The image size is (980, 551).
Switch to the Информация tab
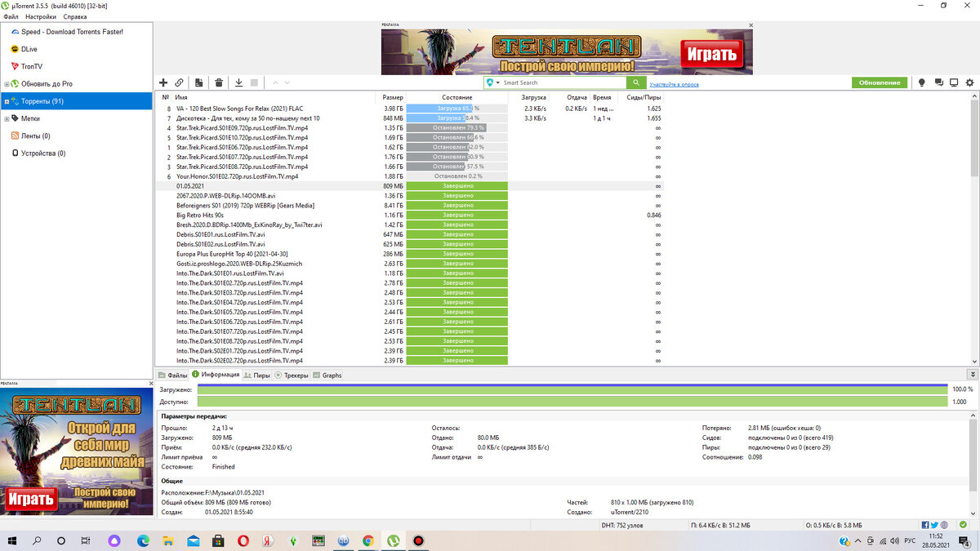(x=216, y=375)
